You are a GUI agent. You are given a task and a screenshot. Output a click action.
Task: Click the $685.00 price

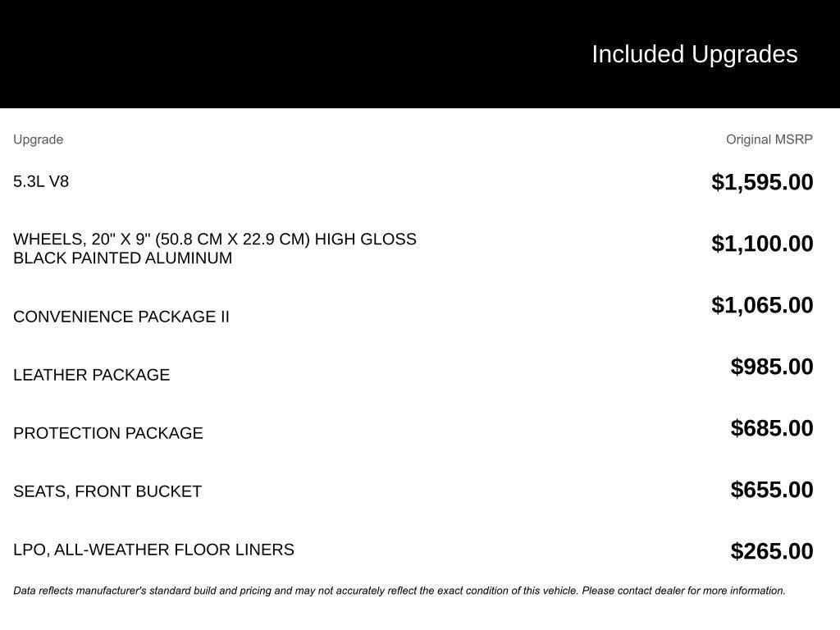click(772, 428)
